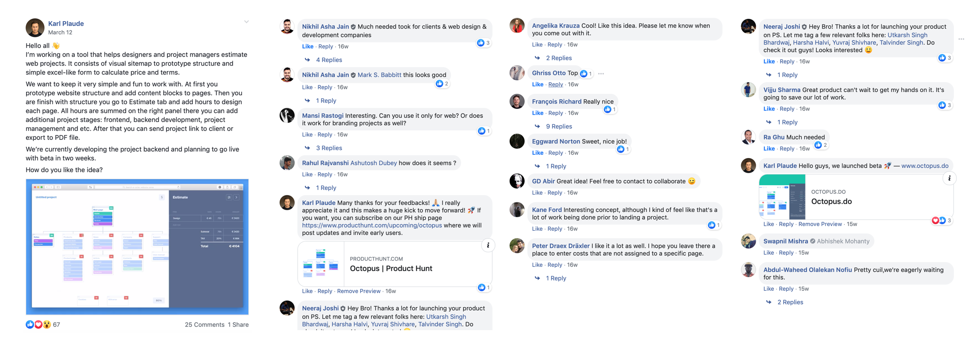Open the post options chevron at top right
Image resolution: width=980 pixels, height=348 pixels.
[246, 22]
